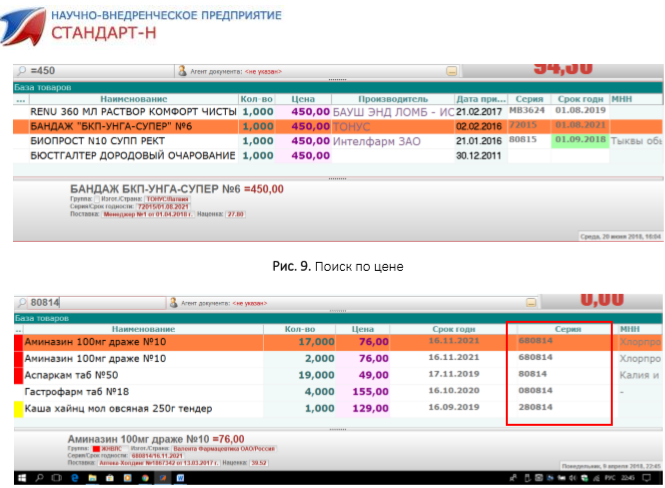Image resolution: width=665 pixels, height=488 pixels.
Task: Select the Аминазин row with quantity 2,000
Action: pyautogui.click(x=338, y=359)
